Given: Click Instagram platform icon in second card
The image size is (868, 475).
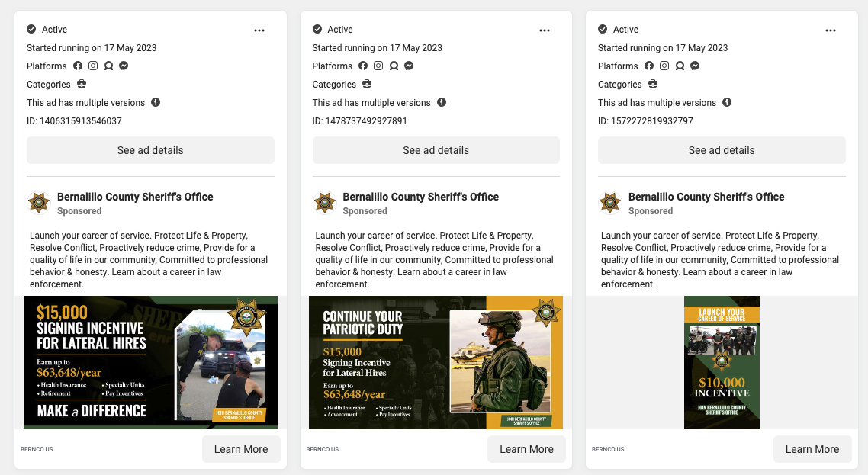Looking at the screenshot, I should [378, 66].
